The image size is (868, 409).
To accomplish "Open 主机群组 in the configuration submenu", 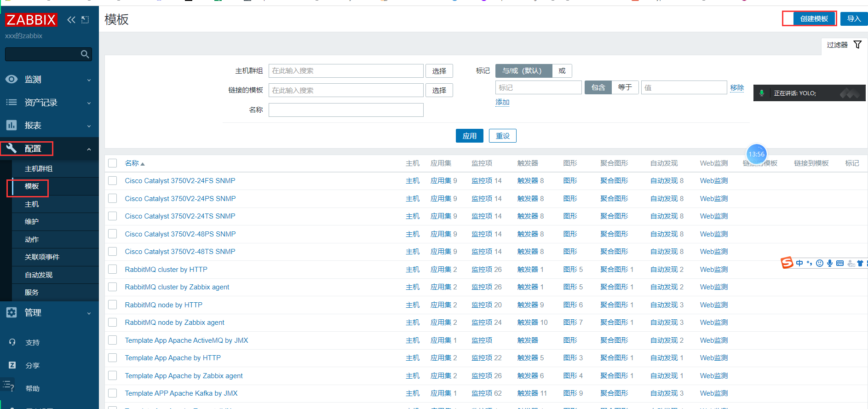I will click(x=39, y=169).
